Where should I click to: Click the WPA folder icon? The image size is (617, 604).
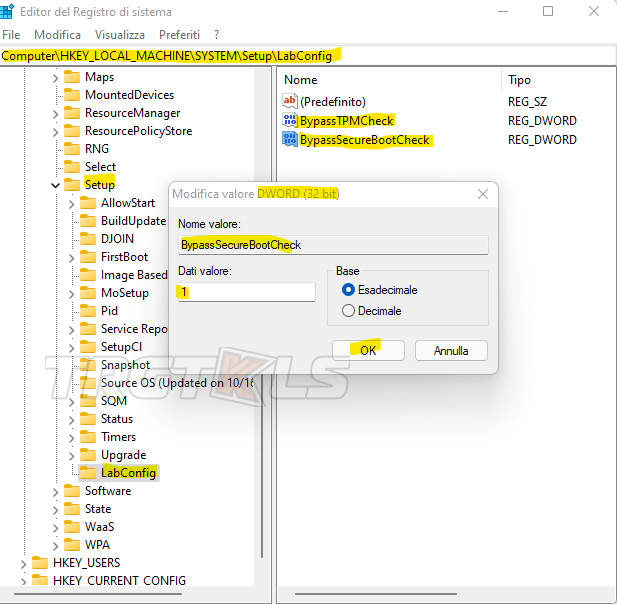pyautogui.click(x=72, y=545)
